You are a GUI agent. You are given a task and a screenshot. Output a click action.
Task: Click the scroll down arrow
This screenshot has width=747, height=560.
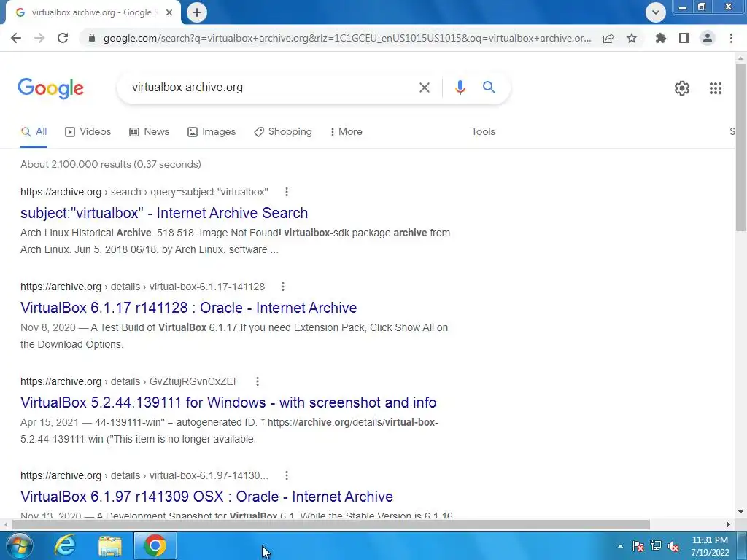741,512
